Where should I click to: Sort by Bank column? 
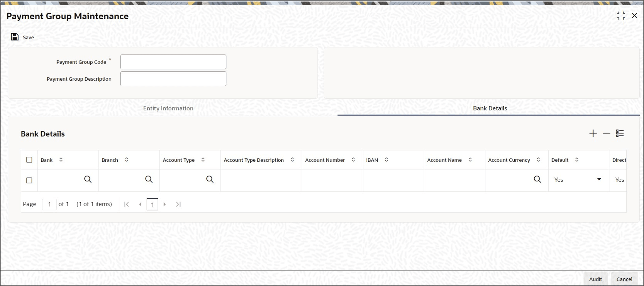(61, 160)
